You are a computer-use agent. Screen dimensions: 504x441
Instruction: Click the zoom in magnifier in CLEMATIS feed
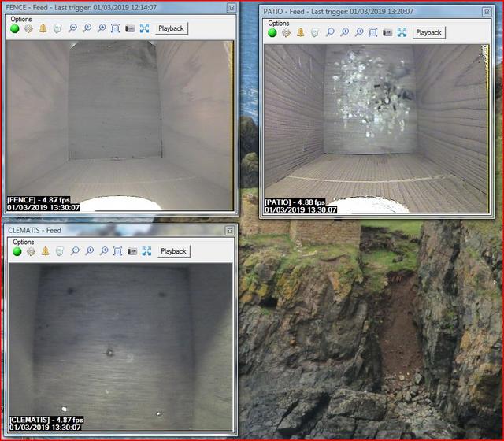pyautogui.click(x=103, y=251)
